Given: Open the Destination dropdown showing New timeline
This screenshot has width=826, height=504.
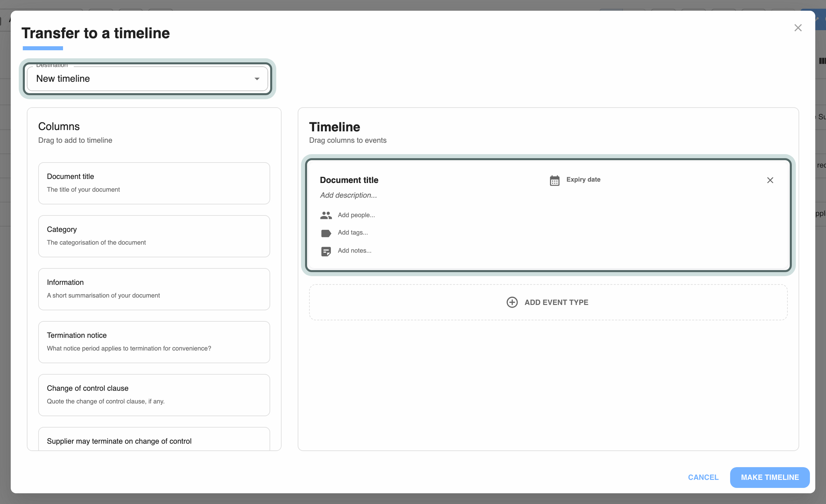Looking at the screenshot, I should (x=147, y=79).
